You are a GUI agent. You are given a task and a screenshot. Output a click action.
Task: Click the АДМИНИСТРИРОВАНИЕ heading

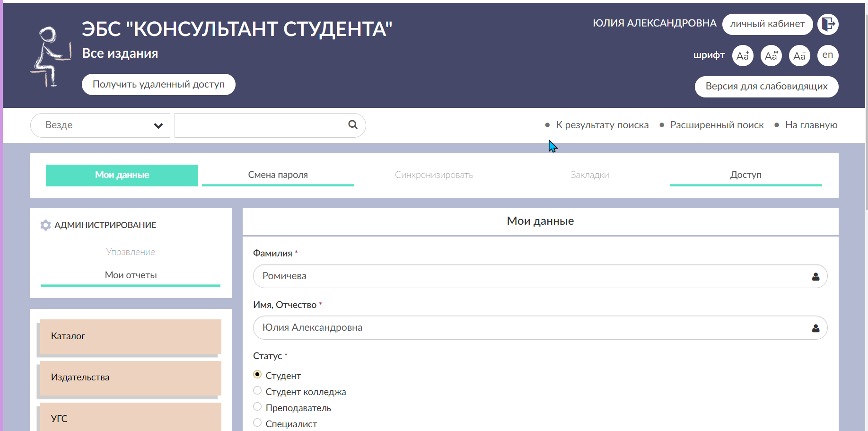(x=105, y=225)
